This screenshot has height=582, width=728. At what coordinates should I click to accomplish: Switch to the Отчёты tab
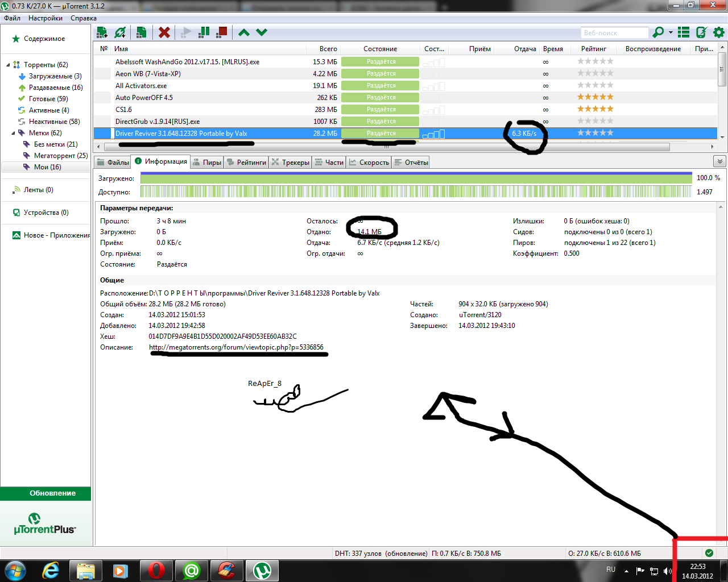point(411,163)
